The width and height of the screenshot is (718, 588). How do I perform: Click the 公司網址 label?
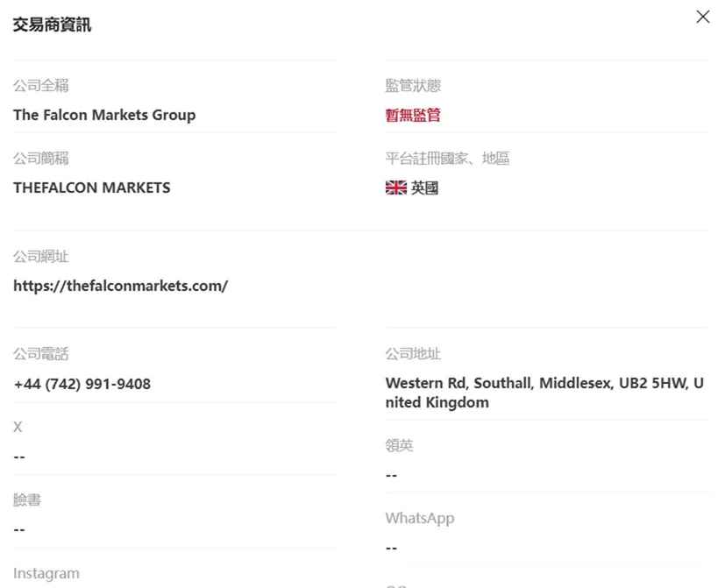pos(40,256)
